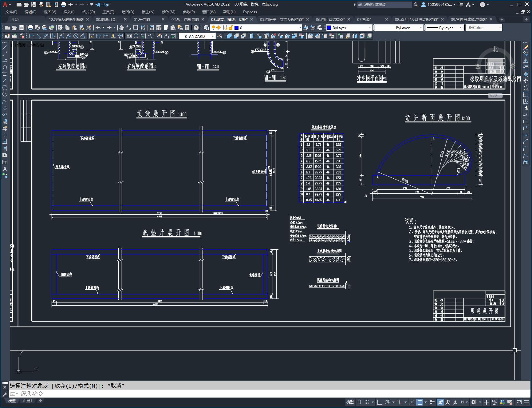Image resolution: width=532 pixels, height=408 pixels.
Task: Select Aligned Dimension tool
Action: [39, 36]
